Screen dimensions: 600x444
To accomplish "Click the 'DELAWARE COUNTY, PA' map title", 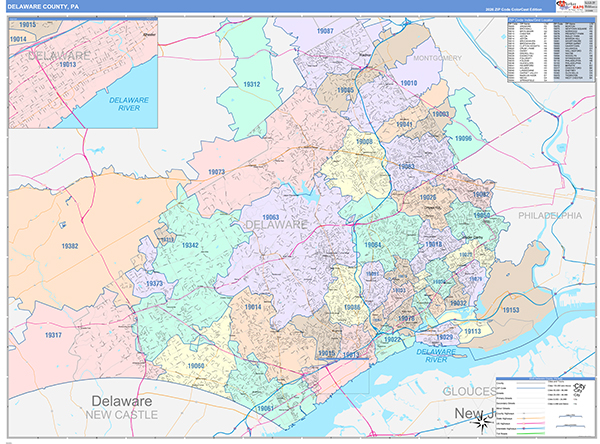I will pos(43,7).
